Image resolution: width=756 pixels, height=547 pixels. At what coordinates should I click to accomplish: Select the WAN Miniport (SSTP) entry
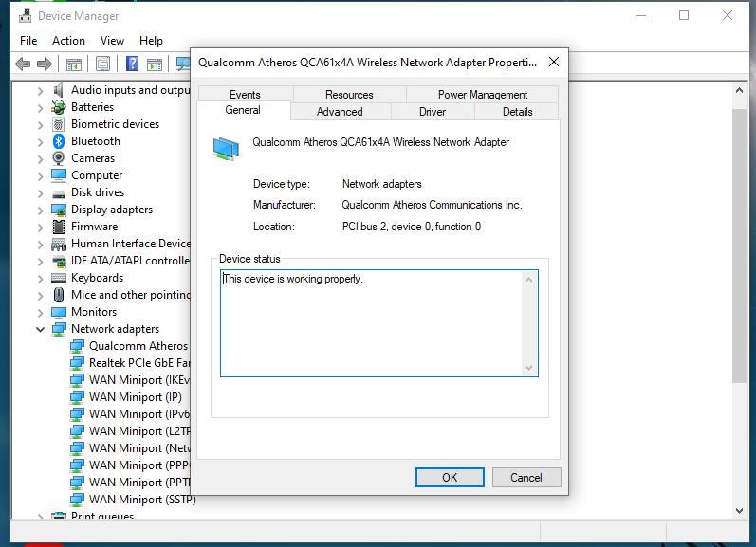click(142, 500)
